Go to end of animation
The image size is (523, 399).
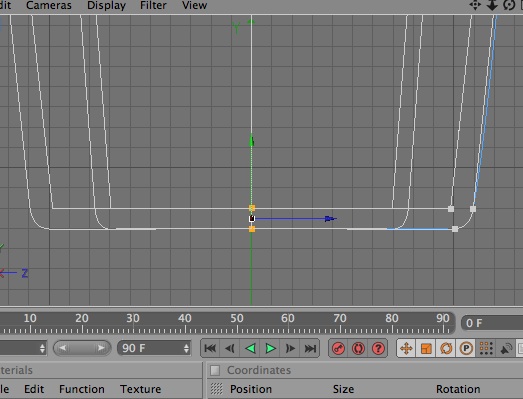click(x=310, y=349)
